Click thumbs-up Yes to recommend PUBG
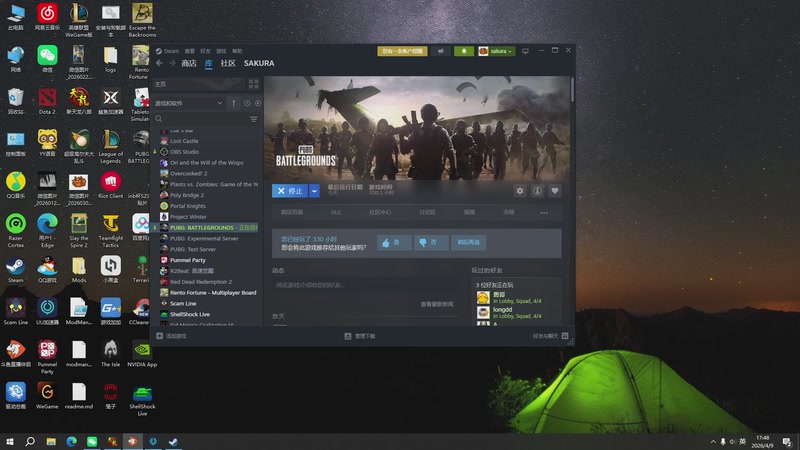This screenshot has width=800, height=450. pos(393,242)
